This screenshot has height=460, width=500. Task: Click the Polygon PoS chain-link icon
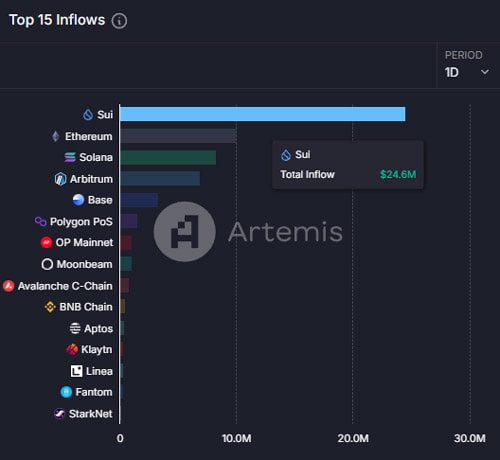[x=41, y=221]
